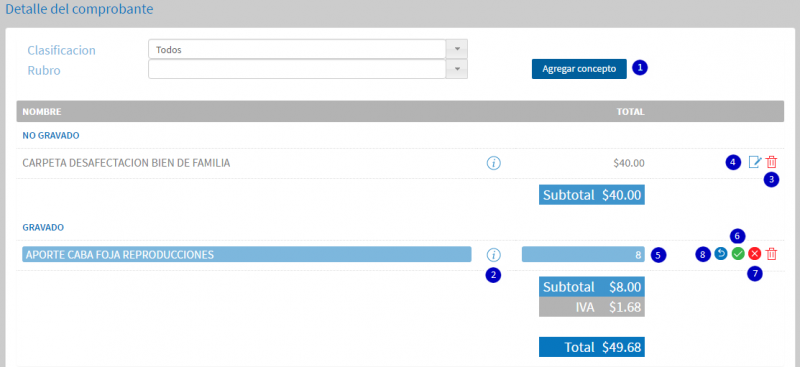
Task: Click the blue undo arrow icon
Action: (x=720, y=254)
